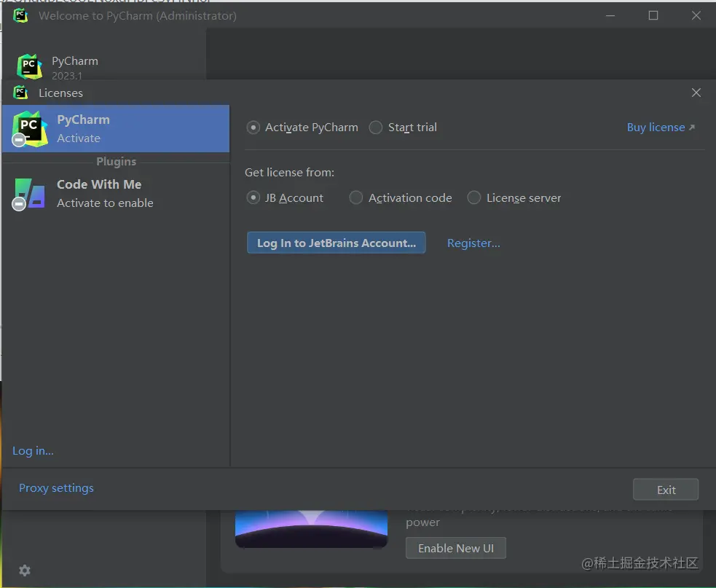Click the 'Plugins' section header text
Viewport: 716px width, 588px height.
[116, 161]
